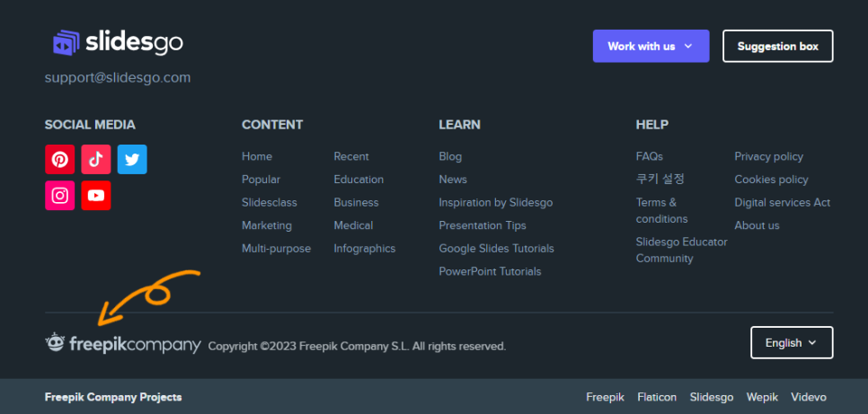Open the Slidesclass link
Viewport: 868px width, 414px height.
[x=270, y=203]
